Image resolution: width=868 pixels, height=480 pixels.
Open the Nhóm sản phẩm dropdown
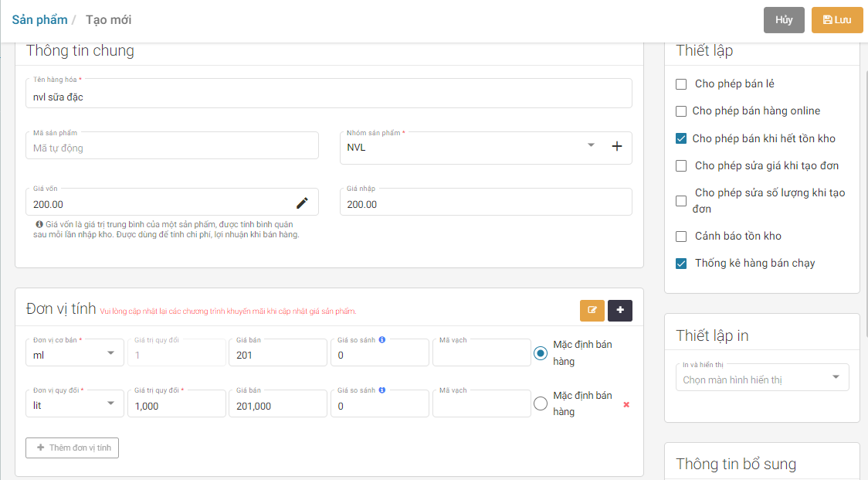[x=592, y=145]
